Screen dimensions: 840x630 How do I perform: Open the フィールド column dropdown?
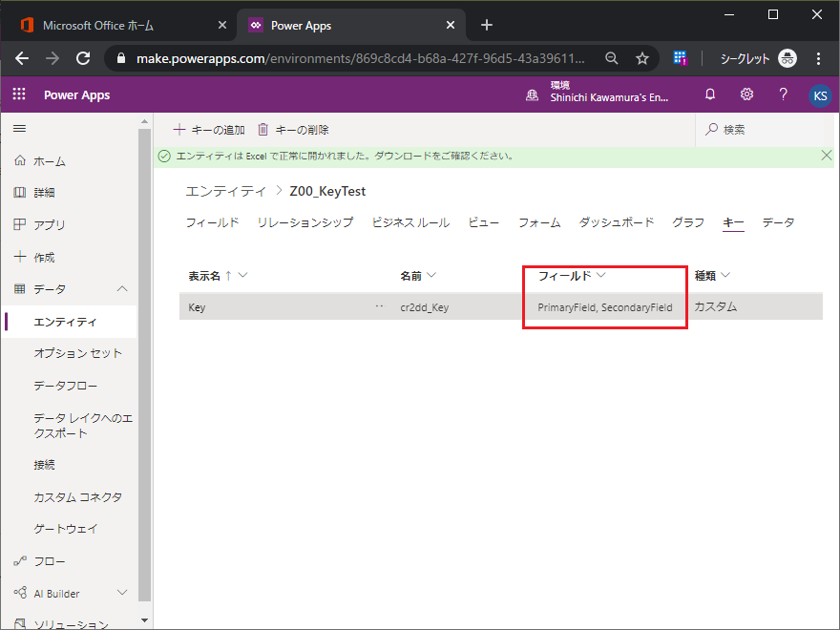click(600, 275)
